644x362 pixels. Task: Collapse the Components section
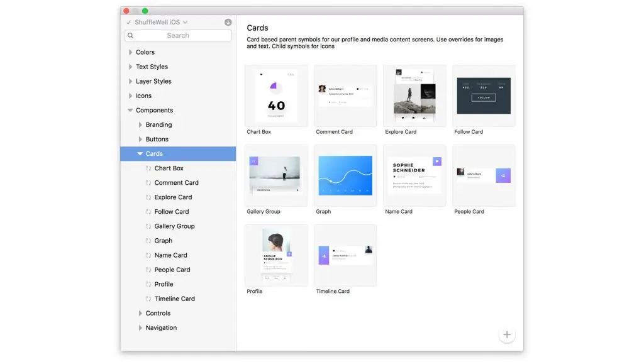131,109
